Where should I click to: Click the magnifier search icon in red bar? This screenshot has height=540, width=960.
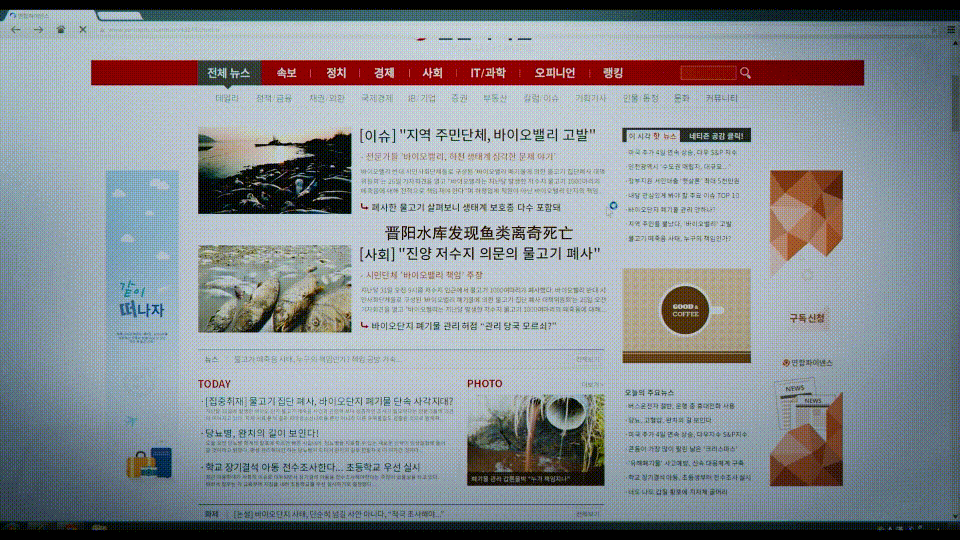pyautogui.click(x=745, y=73)
